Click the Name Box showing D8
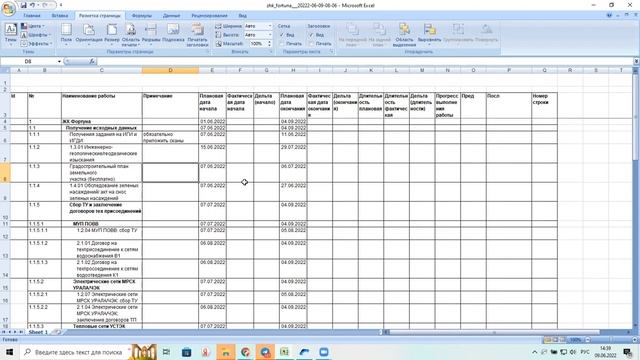Viewport: 640px width, 360px height. 29,61
